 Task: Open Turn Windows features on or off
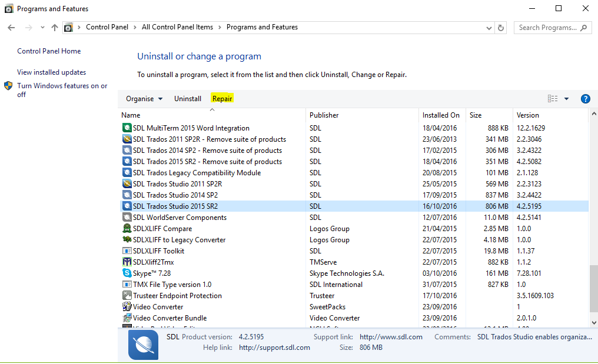coord(62,90)
